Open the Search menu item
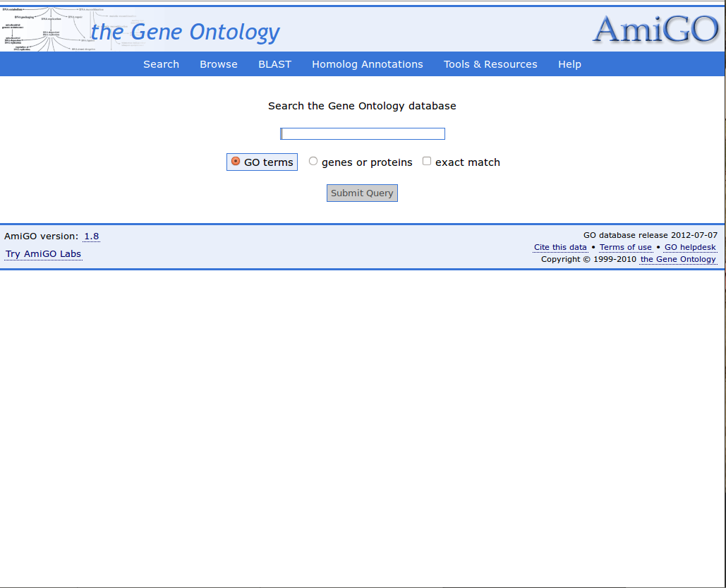The height and width of the screenshot is (588, 726). point(161,64)
